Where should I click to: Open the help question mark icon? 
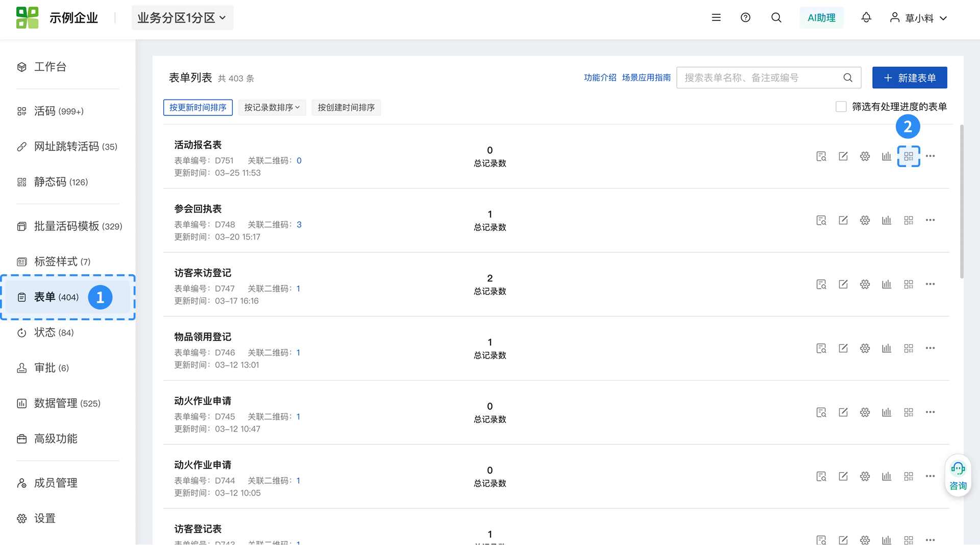pyautogui.click(x=745, y=18)
